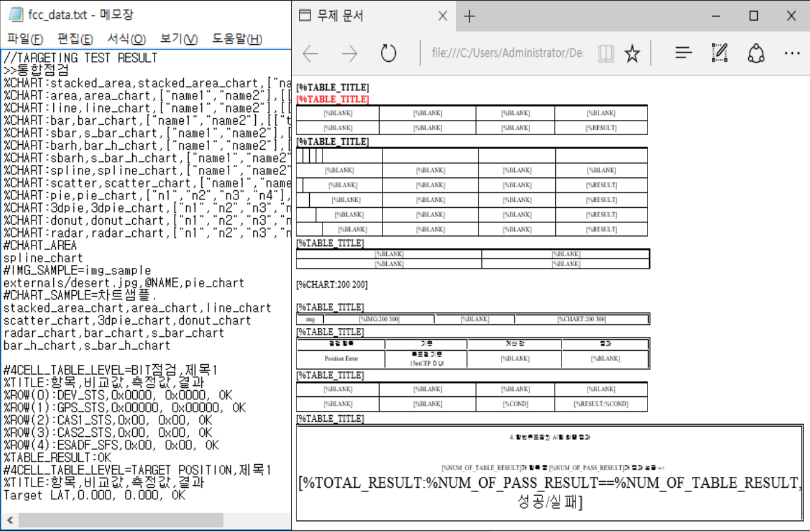Open the Edge Hub icon

point(684,53)
